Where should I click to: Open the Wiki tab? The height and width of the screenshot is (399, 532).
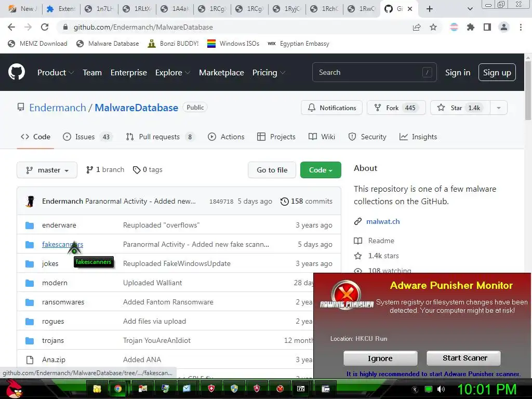322,137
